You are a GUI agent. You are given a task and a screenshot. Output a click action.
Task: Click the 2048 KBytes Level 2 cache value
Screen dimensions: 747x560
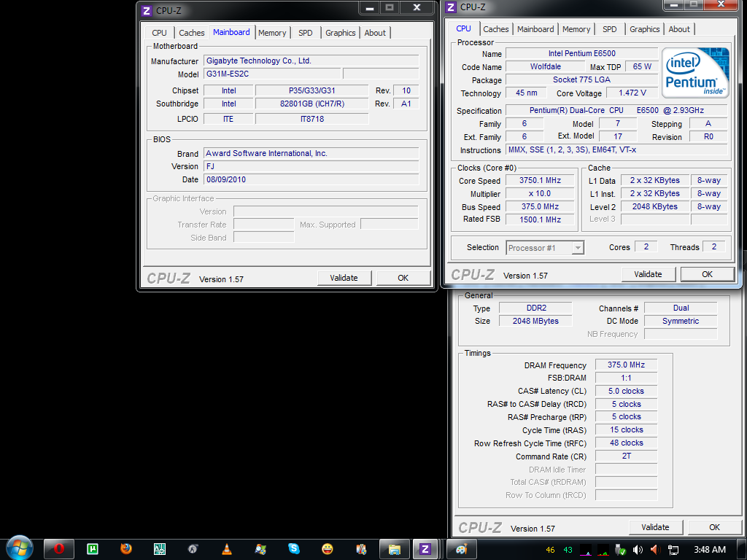pyautogui.click(x=654, y=206)
